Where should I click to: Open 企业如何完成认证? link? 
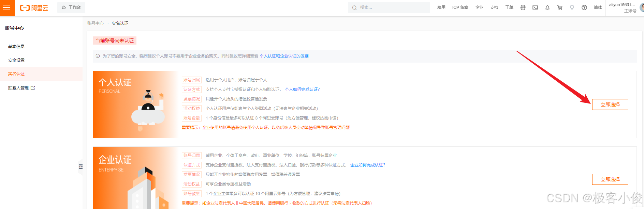[368, 165]
